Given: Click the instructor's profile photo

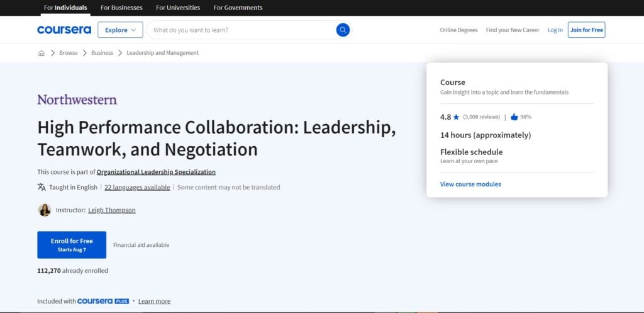Looking at the screenshot, I should pos(44,210).
